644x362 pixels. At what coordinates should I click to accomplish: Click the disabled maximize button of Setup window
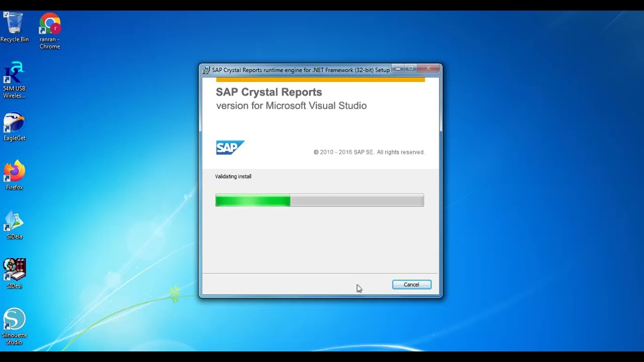click(411, 68)
